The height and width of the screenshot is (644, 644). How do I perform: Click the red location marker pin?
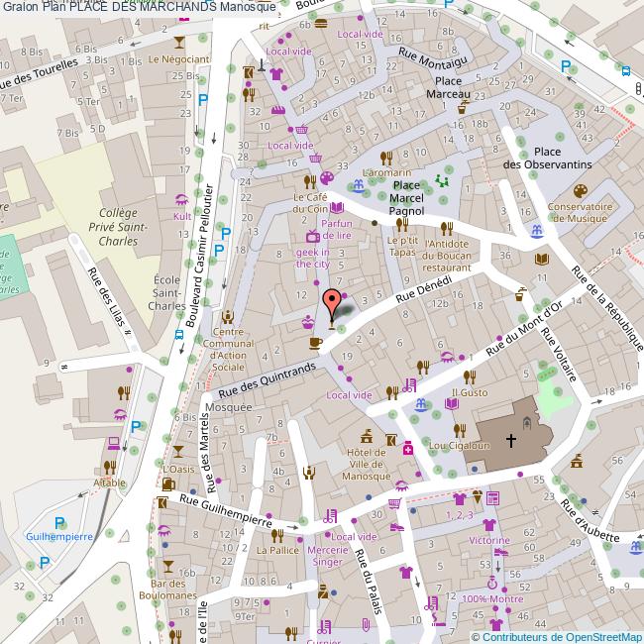pyautogui.click(x=333, y=301)
